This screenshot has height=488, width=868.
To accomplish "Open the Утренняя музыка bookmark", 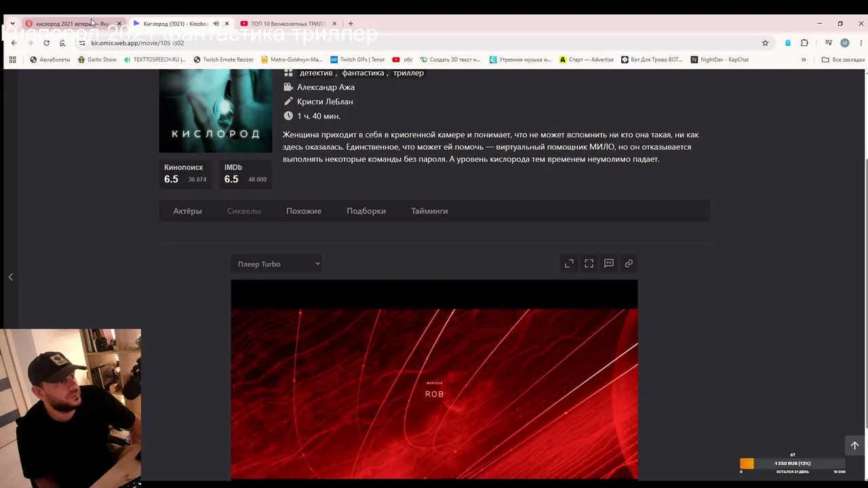I will (x=521, y=60).
